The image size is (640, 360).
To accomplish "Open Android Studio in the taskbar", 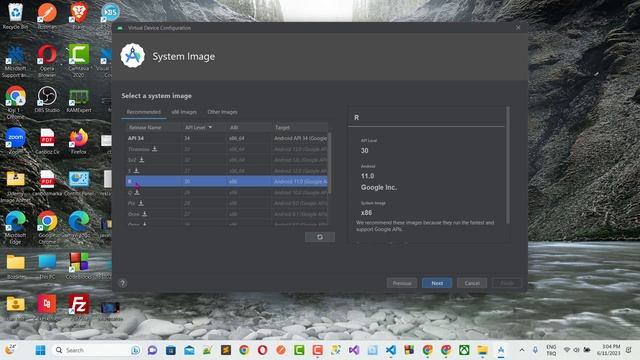I will point(501,350).
